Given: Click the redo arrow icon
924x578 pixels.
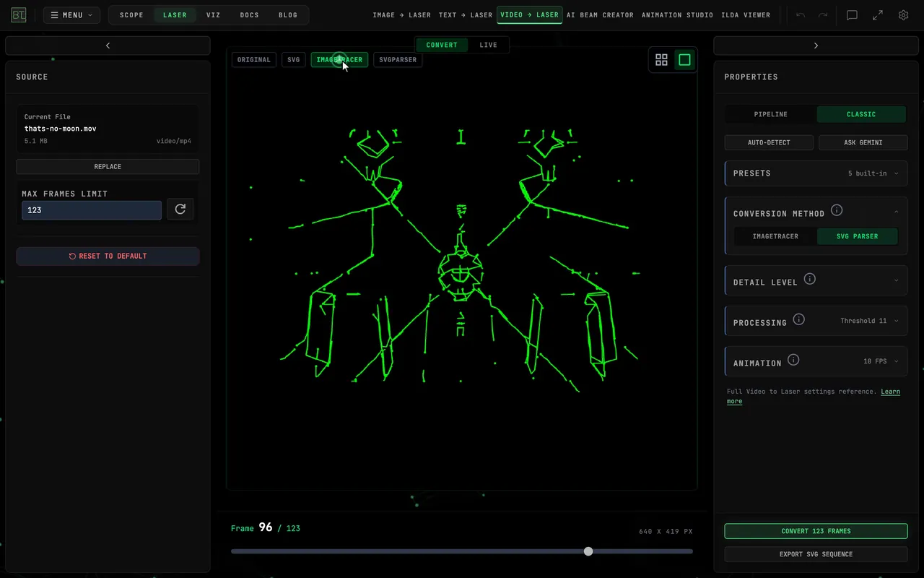Looking at the screenshot, I should coord(822,15).
